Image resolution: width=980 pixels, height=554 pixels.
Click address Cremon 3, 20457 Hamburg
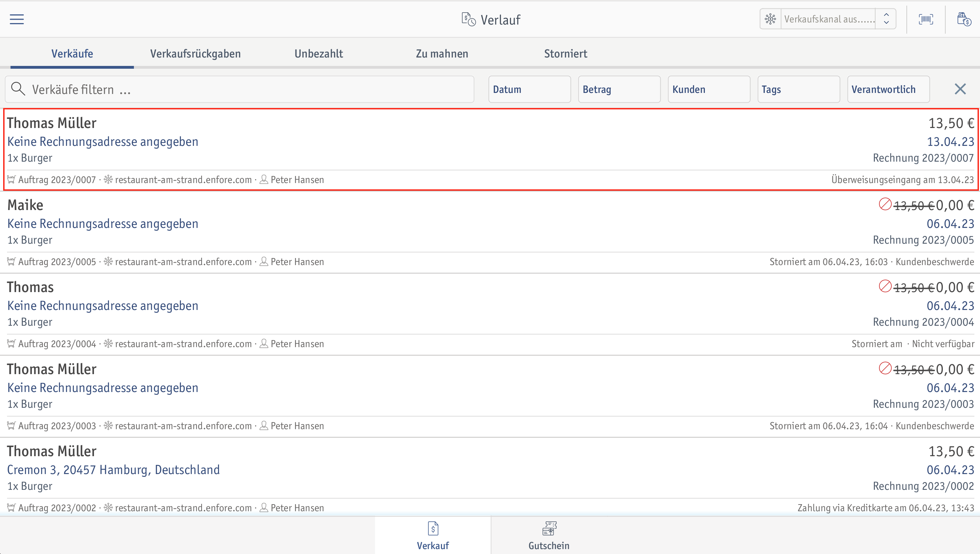pyautogui.click(x=113, y=470)
